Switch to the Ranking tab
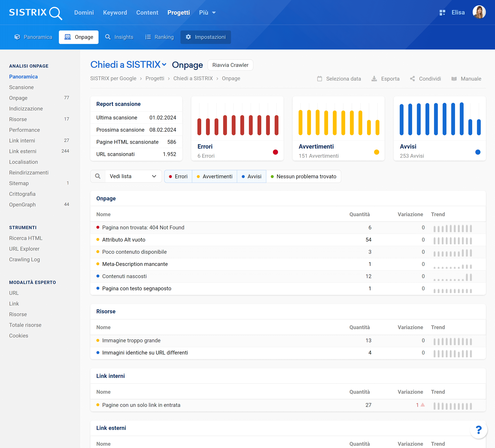Image resolution: width=495 pixels, height=448 pixels. coord(160,37)
